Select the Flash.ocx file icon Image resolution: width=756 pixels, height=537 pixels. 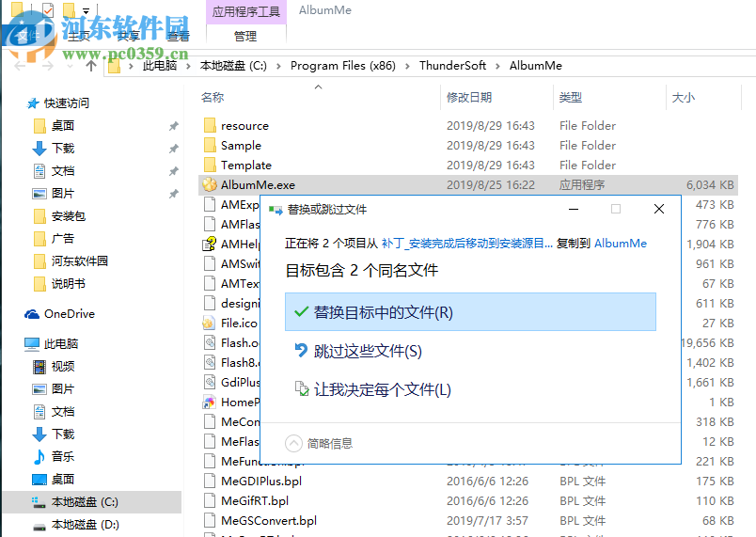pos(210,342)
